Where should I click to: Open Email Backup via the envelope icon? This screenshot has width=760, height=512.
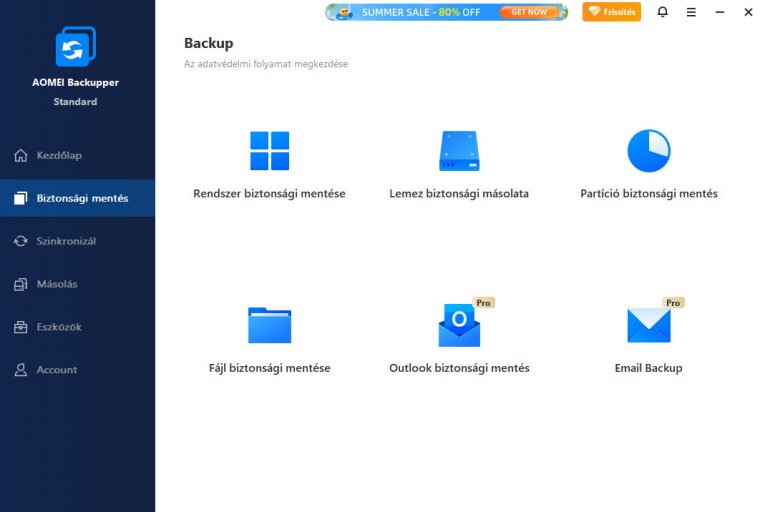pos(649,326)
